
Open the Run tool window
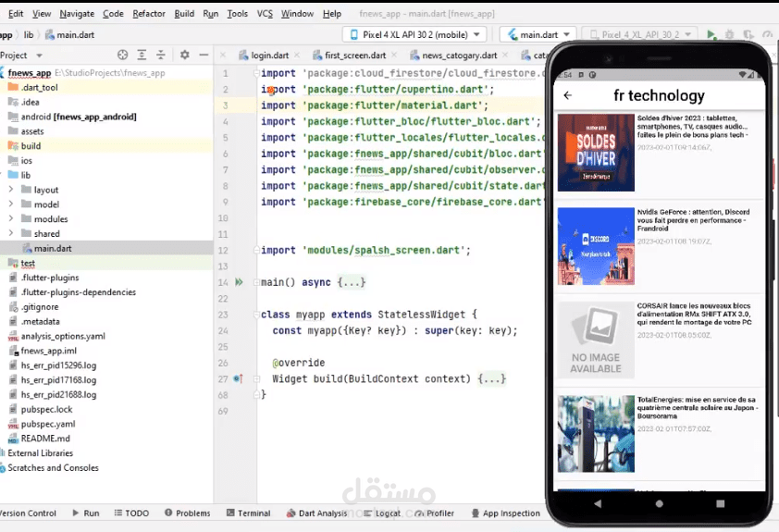86,513
